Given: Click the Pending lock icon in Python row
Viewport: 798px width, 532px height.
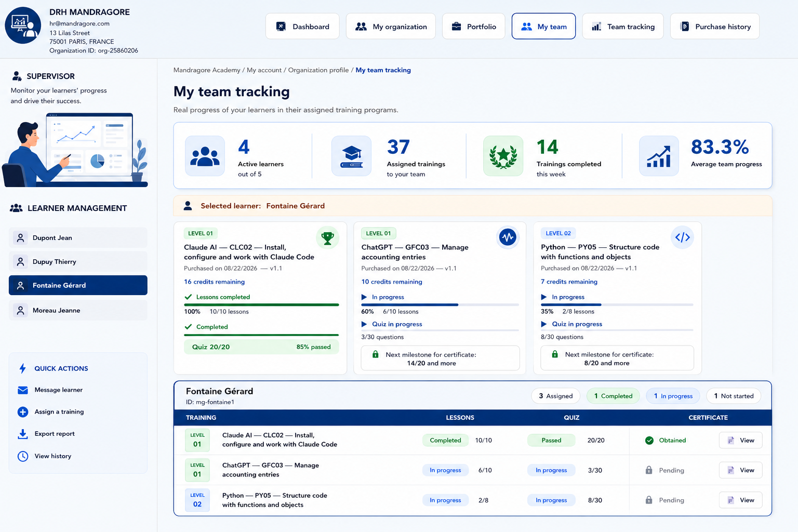Looking at the screenshot, I should click(x=649, y=500).
